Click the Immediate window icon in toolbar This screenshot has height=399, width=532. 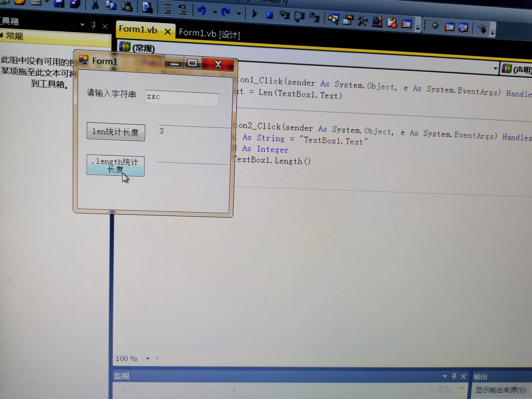coord(406,24)
